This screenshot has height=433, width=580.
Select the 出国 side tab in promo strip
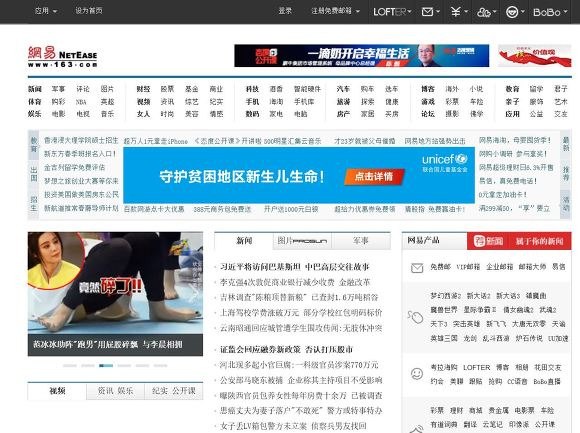coord(34,174)
